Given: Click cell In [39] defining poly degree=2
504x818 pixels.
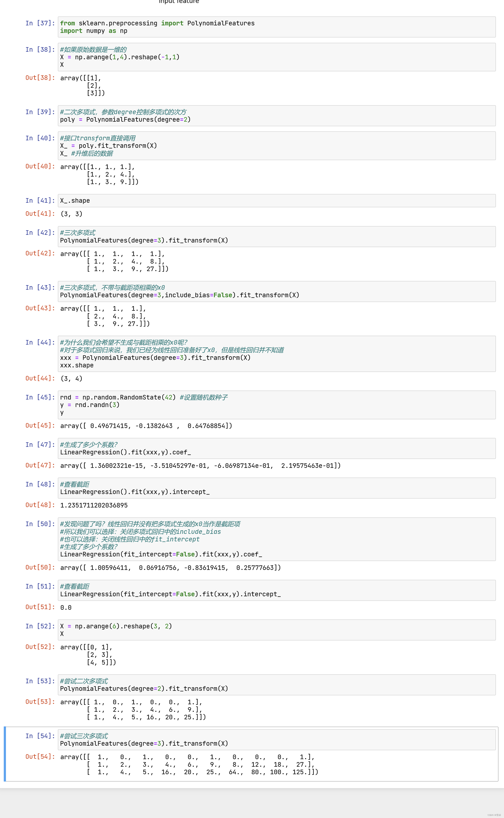Looking at the screenshot, I should coord(277,116).
